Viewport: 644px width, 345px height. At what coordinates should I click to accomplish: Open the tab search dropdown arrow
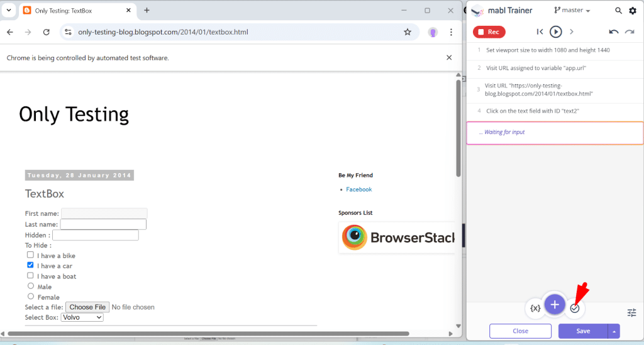tap(9, 10)
